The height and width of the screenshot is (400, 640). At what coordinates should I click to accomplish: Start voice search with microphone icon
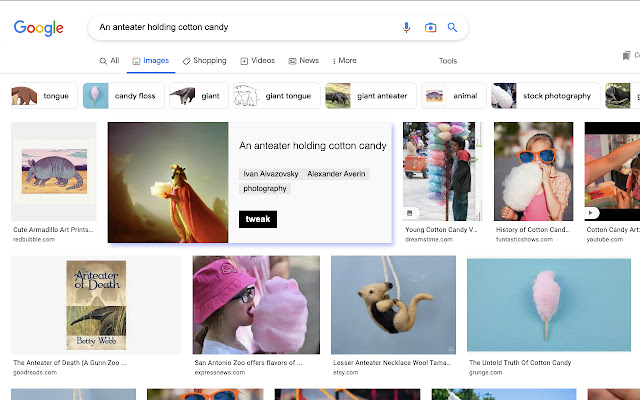(x=406, y=27)
